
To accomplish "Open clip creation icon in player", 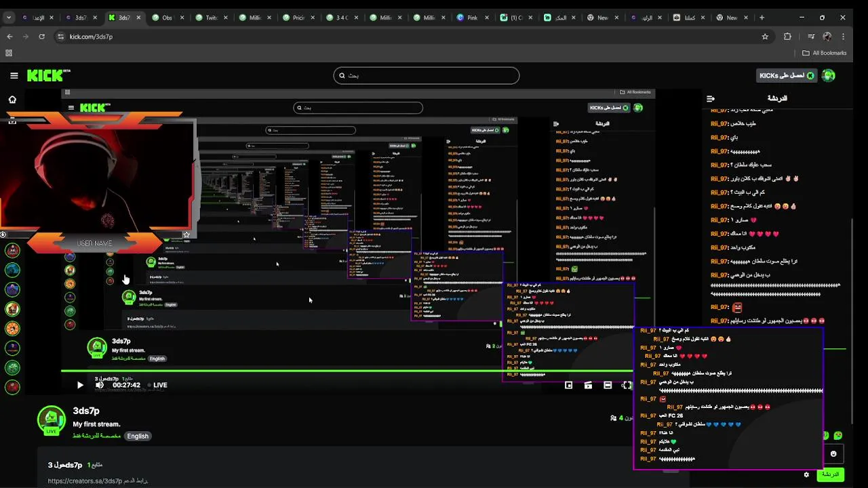I will coord(588,385).
